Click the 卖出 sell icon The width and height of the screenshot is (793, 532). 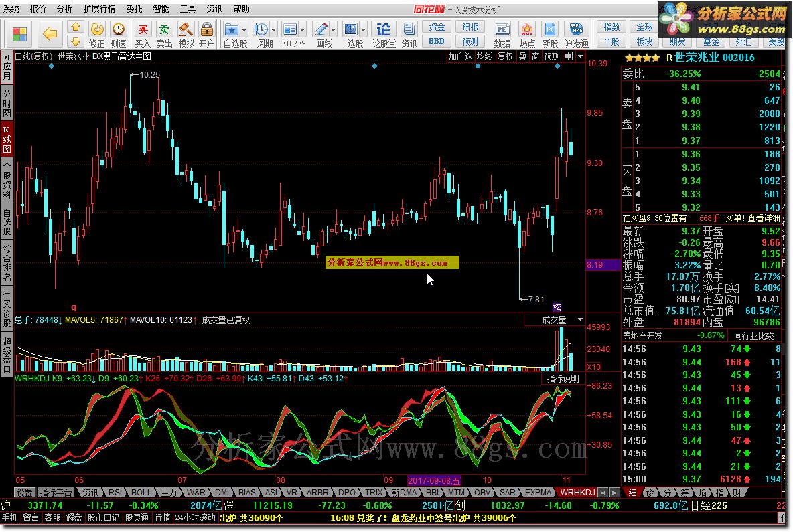coord(164,34)
